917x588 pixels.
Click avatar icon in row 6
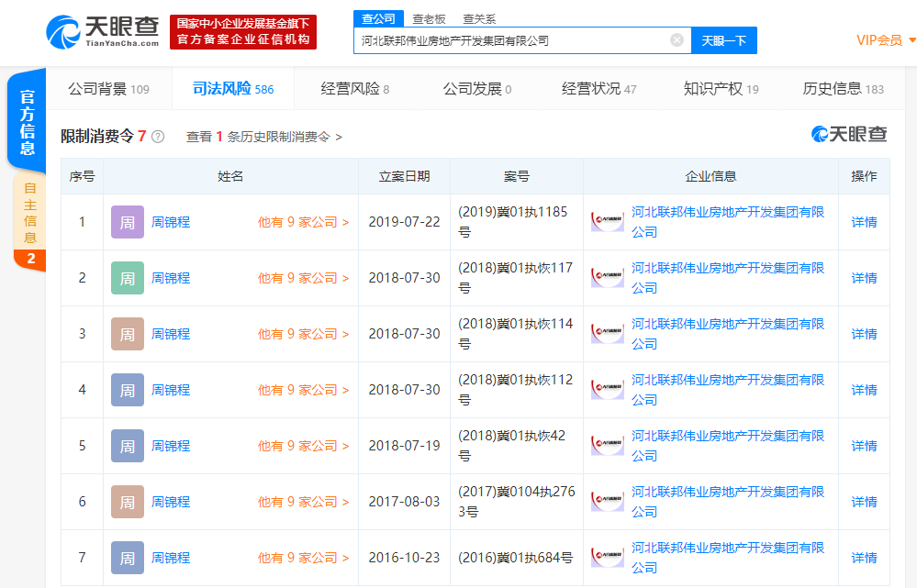pyautogui.click(x=128, y=502)
